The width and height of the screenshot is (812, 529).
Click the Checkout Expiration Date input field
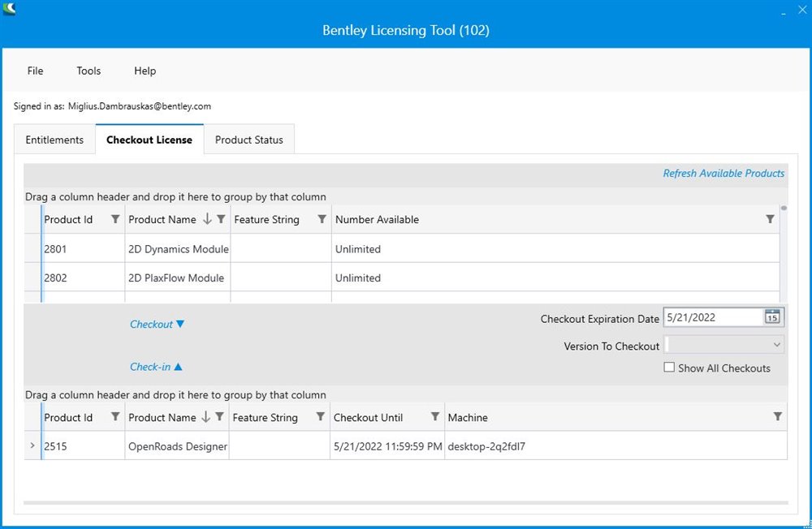click(711, 317)
